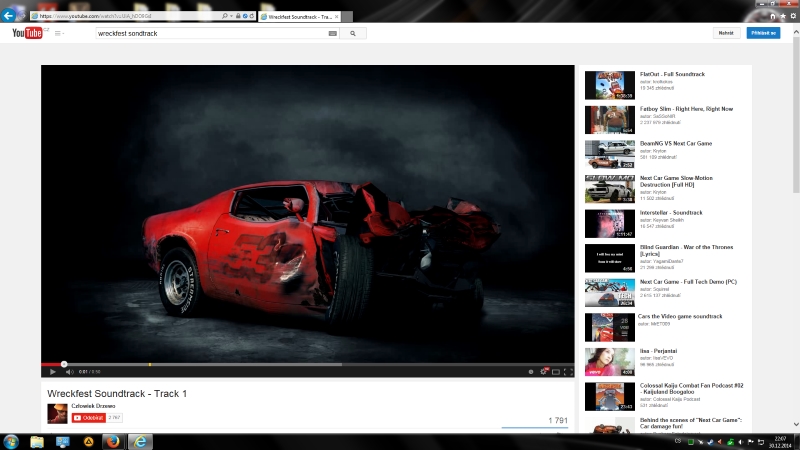This screenshot has width=800, height=450.
Task: Open the Firefox taskbar icon
Action: pos(113,442)
